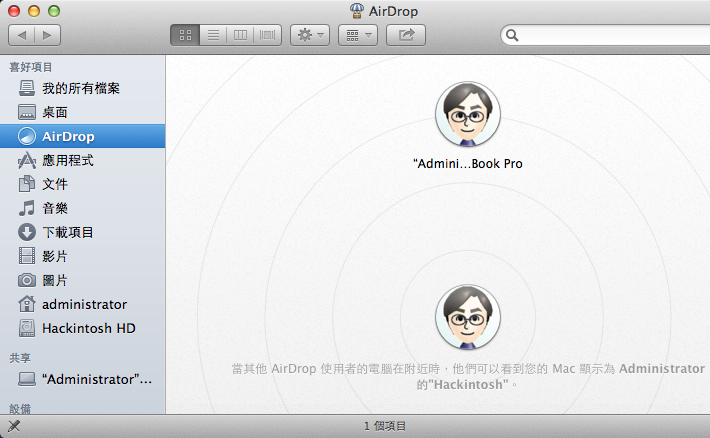Screen dimensions: 710x438
Task: Select 桌面 in the sidebar
Action: [82, 112]
